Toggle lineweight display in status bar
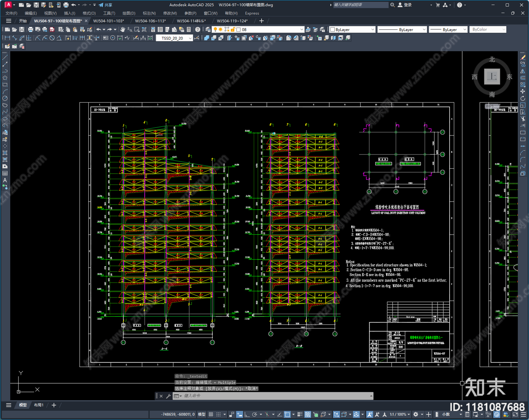The image size is (529, 420). point(300,414)
